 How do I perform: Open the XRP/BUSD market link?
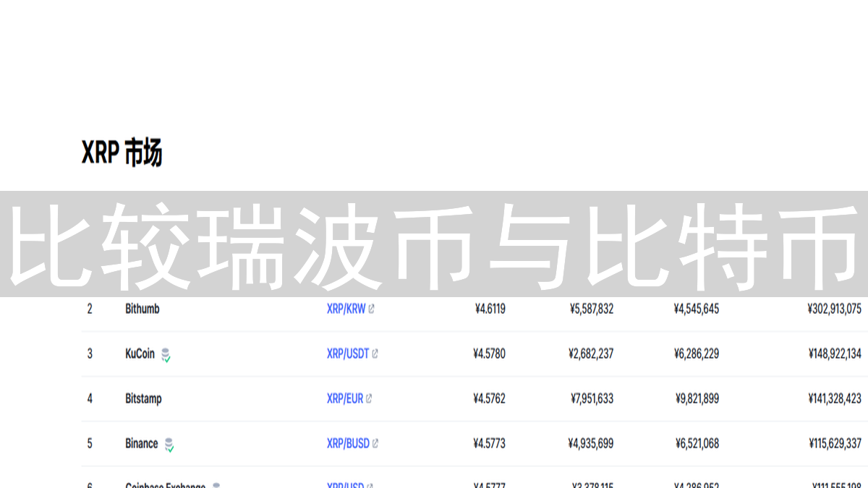348,443
